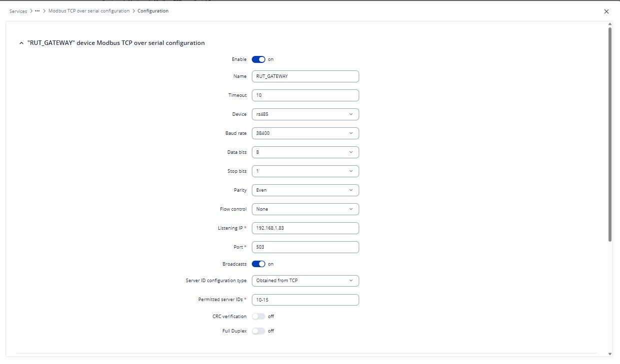Open the Baud rate dropdown
The height and width of the screenshot is (364, 620).
[305, 133]
